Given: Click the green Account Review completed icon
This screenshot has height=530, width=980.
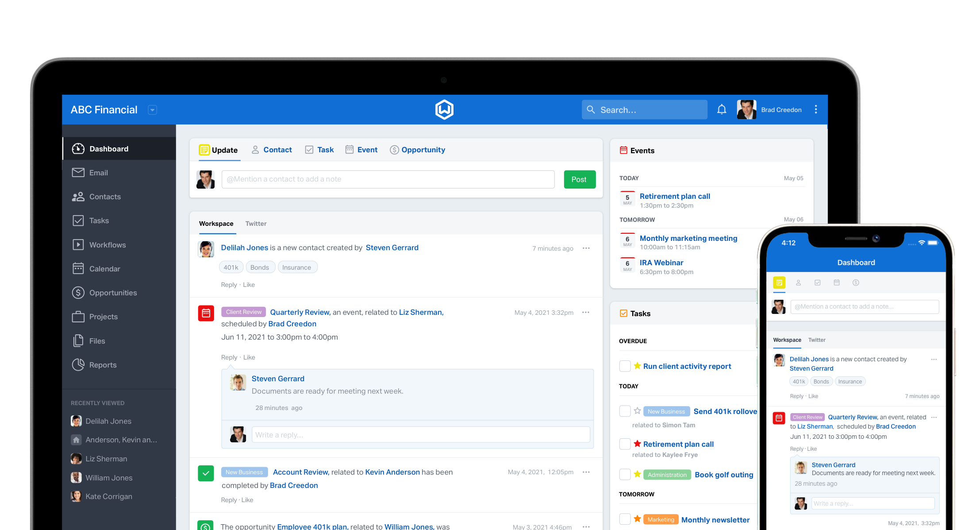Looking at the screenshot, I should 206,473.
